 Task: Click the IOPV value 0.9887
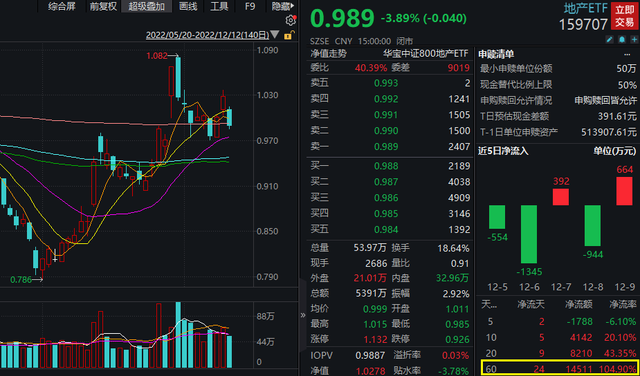coord(370,356)
